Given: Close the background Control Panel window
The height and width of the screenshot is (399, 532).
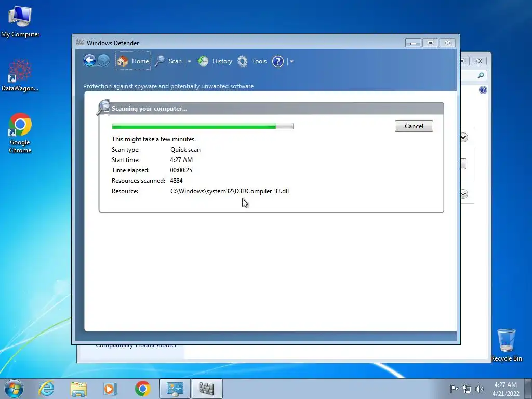Looking at the screenshot, I should click(x=478, y=61).
